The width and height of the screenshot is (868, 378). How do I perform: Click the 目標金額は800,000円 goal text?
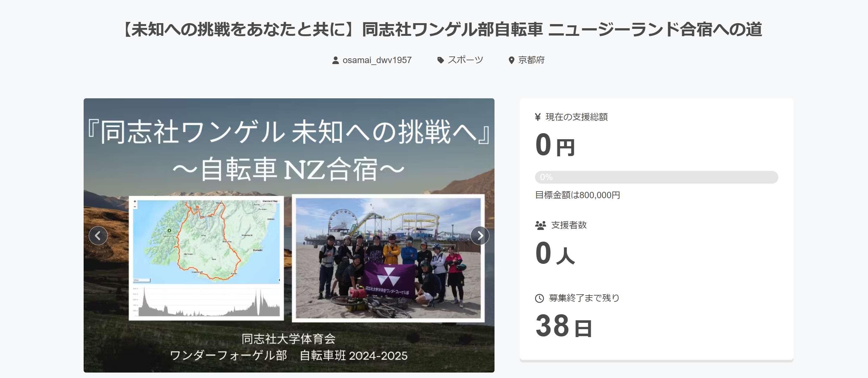[x=577, y=195]
